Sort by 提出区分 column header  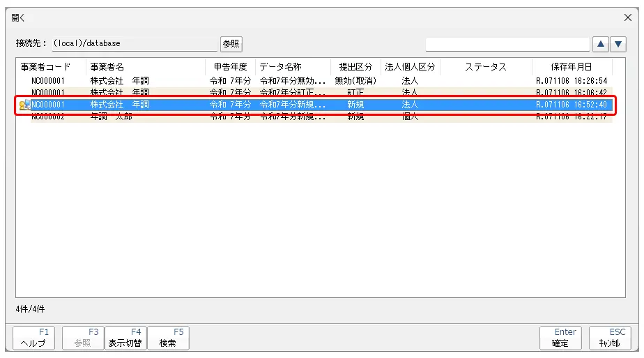click(355, 67)
